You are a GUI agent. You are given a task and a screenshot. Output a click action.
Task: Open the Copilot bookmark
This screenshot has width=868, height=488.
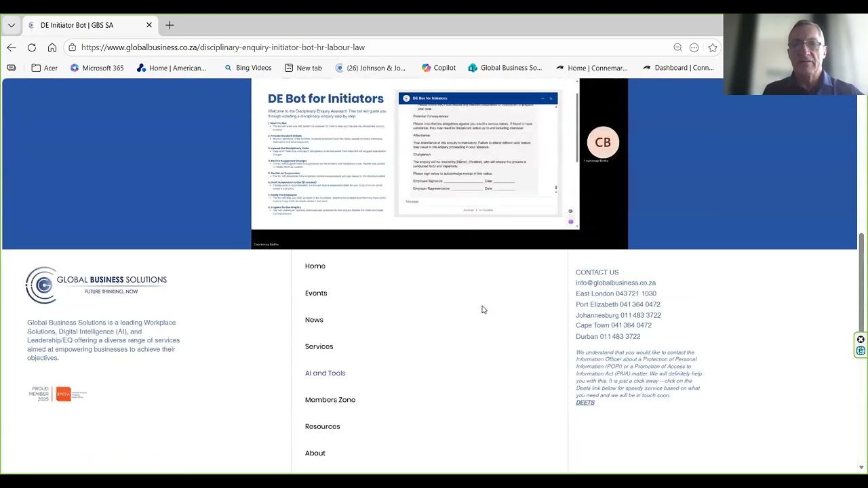point(439,68)
